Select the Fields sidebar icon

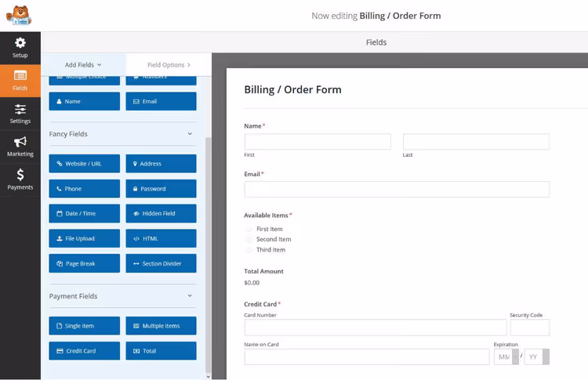coord(20,81)
